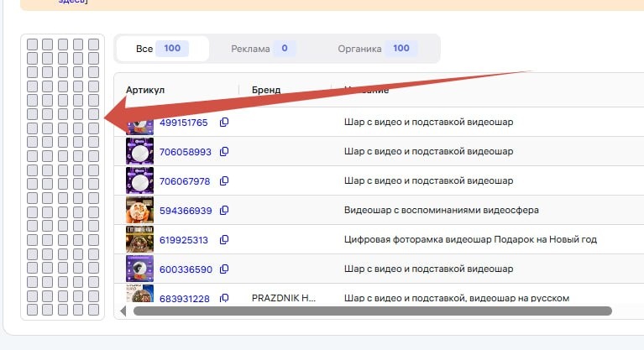Screen dimensions: 644x350
Task: Tick the bottom-left checkbox in the grid panel
Action: (32, 310)
